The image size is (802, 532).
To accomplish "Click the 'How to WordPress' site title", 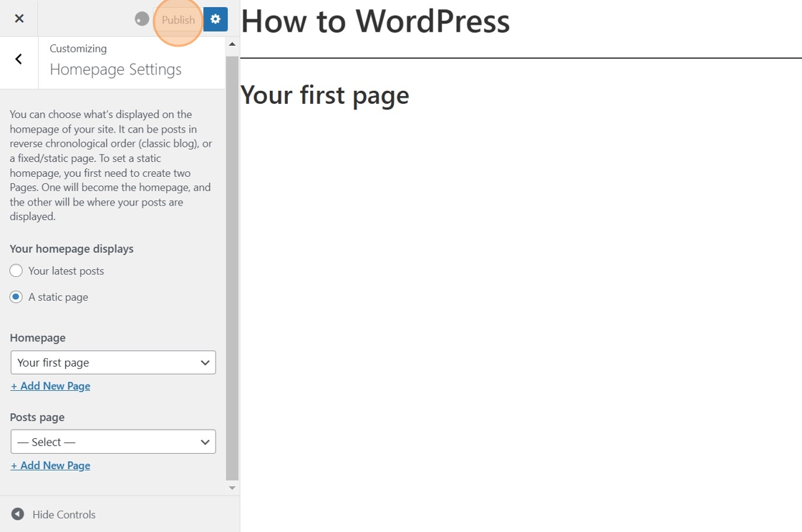I will pos(375,21).
